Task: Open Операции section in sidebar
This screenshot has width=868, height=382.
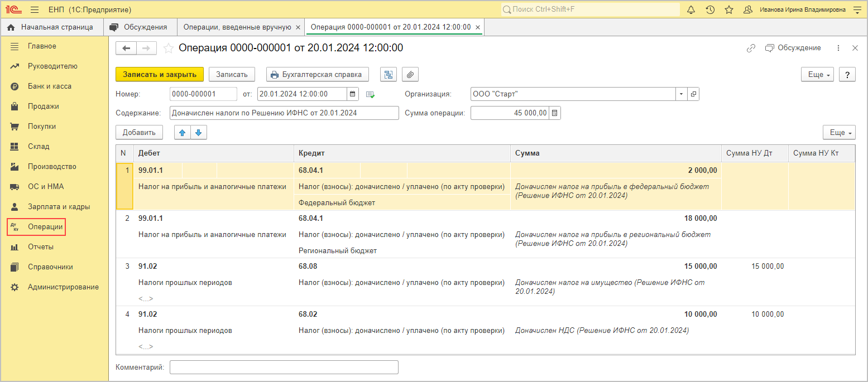Action: click(36, 227)
